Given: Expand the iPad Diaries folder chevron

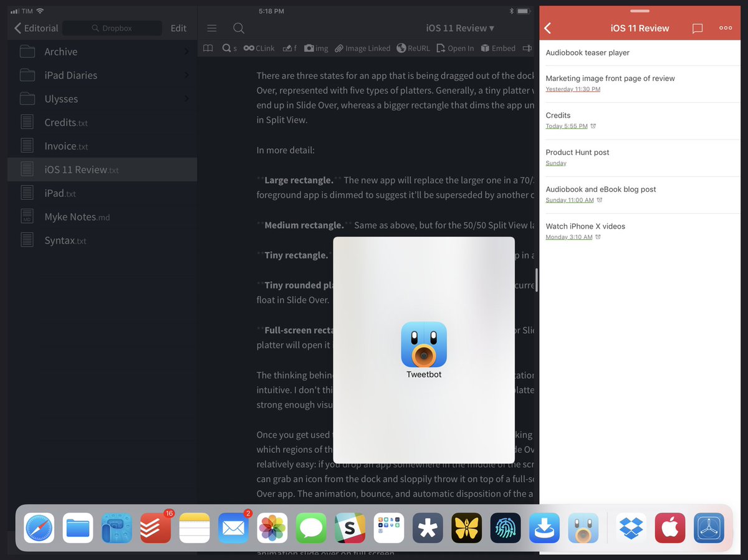Looking at the screenshot, I should point(186,75).
